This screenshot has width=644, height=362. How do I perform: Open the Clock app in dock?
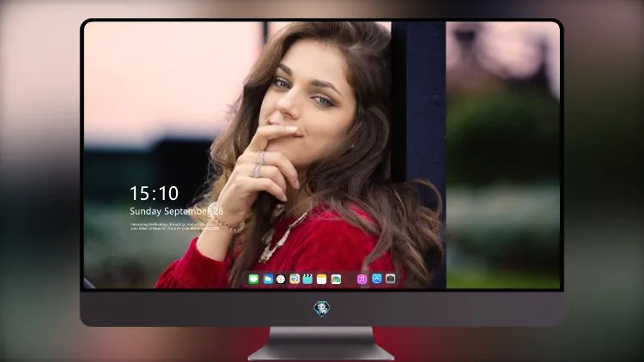(281, 279)
